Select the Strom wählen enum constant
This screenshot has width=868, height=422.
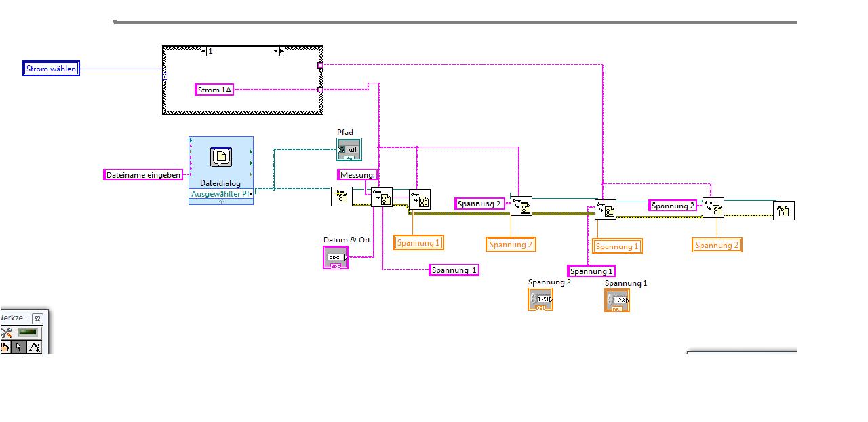point(51,69)
